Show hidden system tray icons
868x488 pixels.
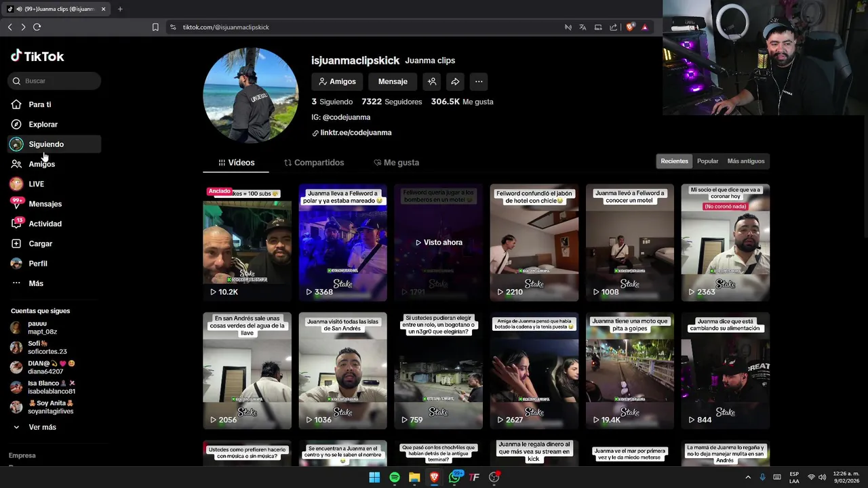pyautogui.click(x=748, y=477)
